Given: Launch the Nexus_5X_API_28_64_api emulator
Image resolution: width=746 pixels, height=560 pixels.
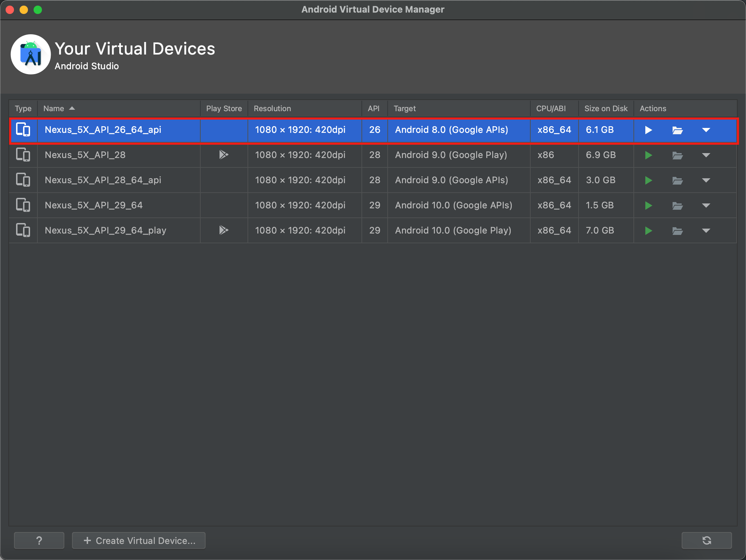Looking at the screenshot, I should click(648, 180).
